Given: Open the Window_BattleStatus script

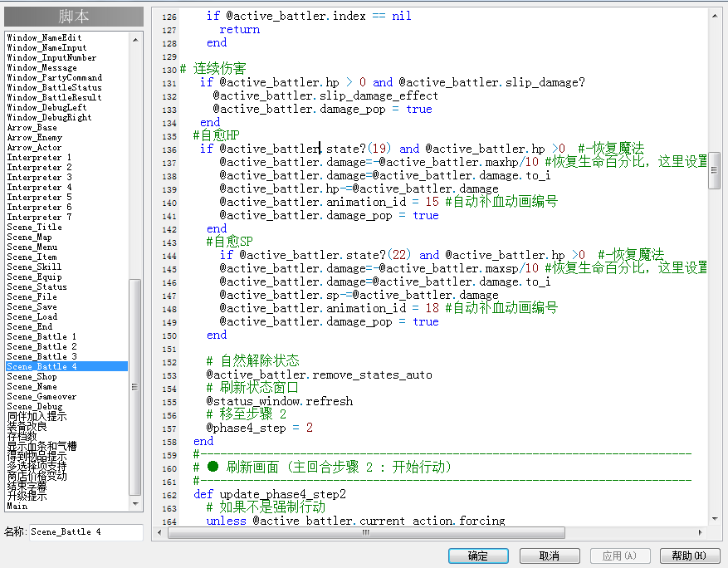Looking at the screenshot, I should coord(54,87).
